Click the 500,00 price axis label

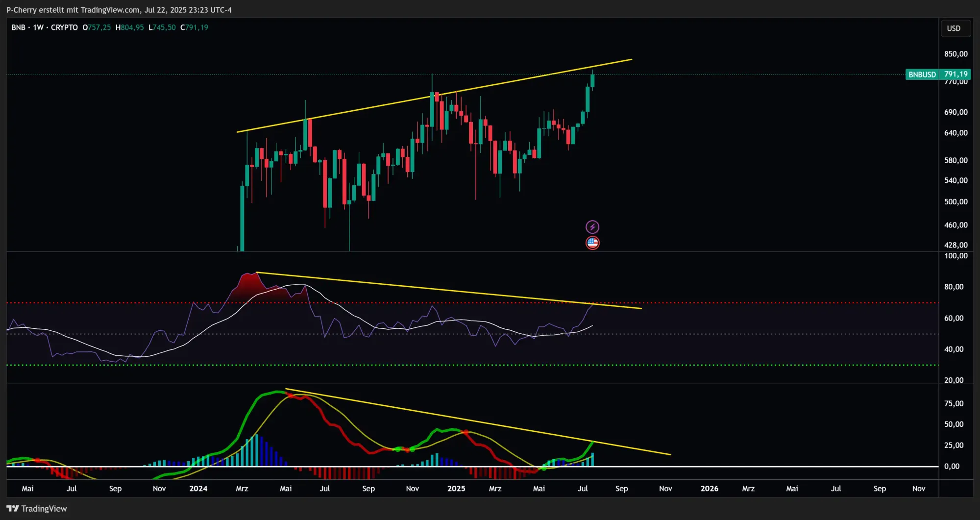point(955,202)
